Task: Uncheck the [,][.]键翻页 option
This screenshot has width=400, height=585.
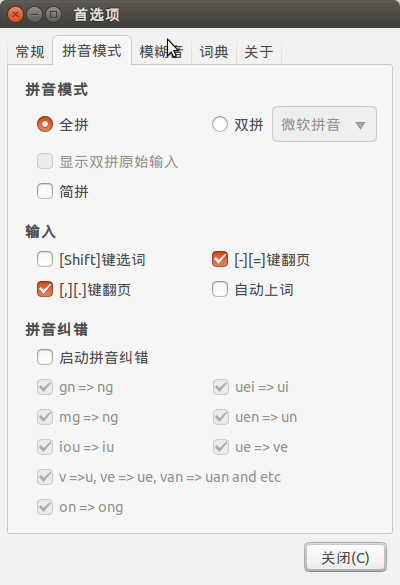Action: (x=45, y=290)
